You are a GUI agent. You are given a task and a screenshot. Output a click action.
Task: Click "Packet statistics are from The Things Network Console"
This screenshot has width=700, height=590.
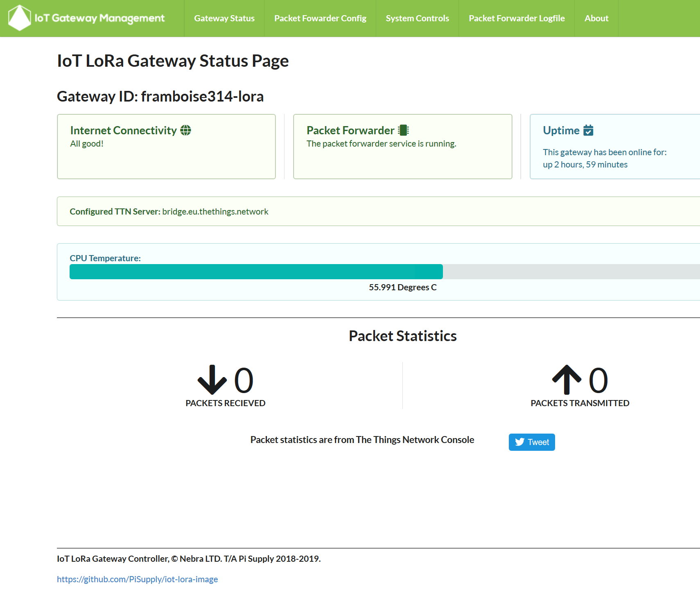tap(362, 440)
